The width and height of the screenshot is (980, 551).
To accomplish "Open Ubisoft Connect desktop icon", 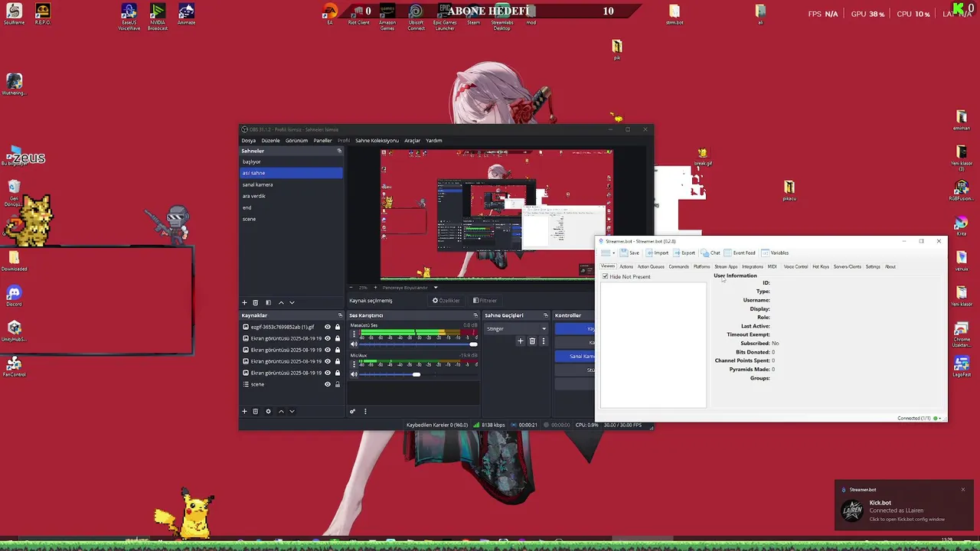I will pyautogui.click(x=416, y=15).
